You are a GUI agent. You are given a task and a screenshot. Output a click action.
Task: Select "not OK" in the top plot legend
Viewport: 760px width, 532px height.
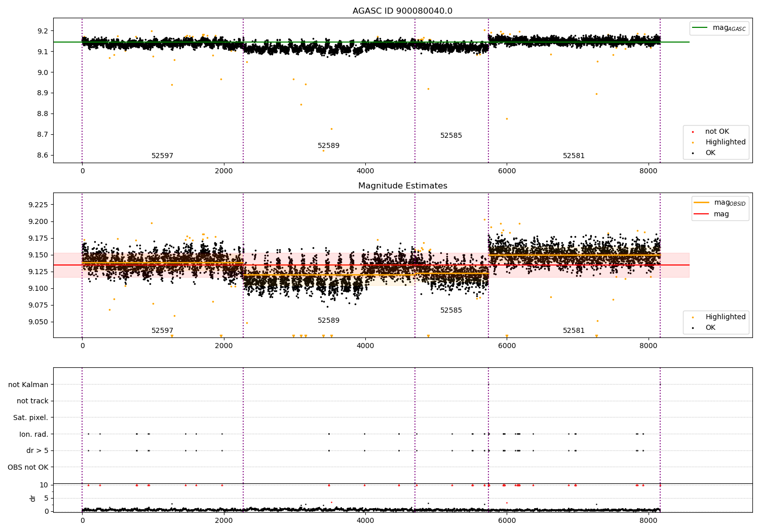pos(717,132)
